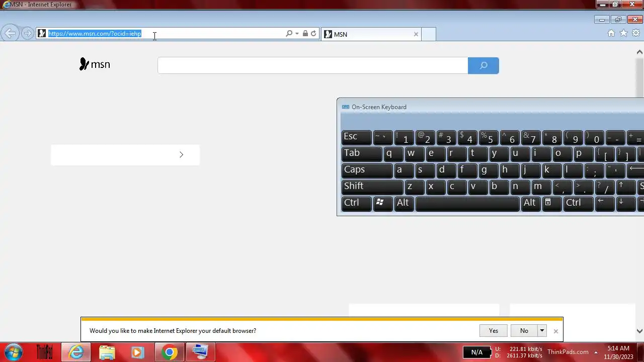Click the left bracket key
Viewport: 644px width, 362px height.
pyautogui.click(x=605, y=154)
